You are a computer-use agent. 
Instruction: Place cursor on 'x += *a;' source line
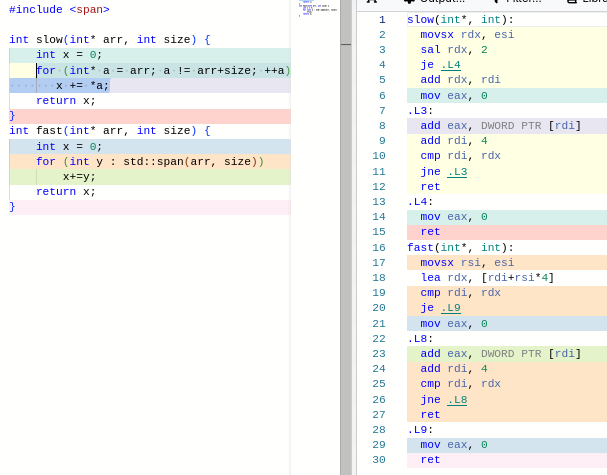(x=82, y=86)
